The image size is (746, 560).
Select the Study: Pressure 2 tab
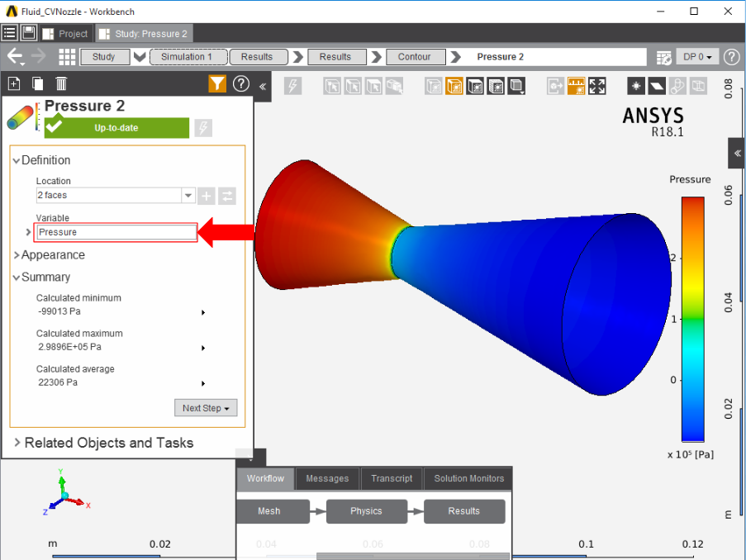[145, 34]
